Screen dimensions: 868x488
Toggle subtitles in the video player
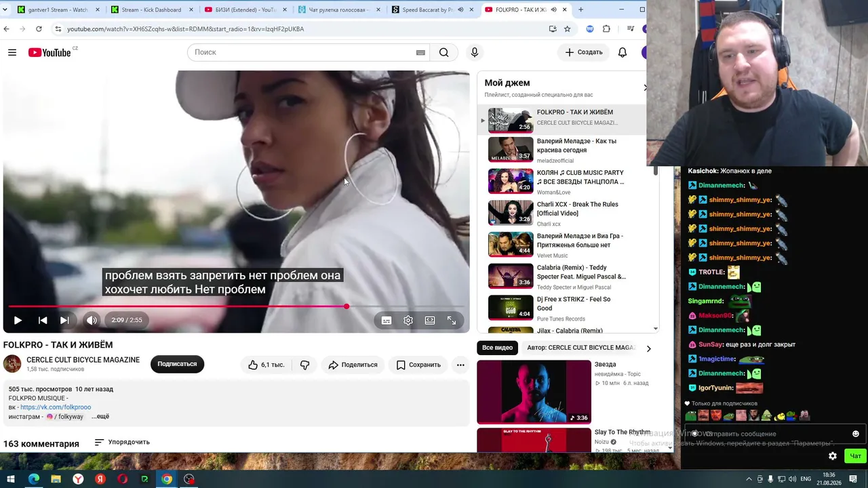387,321
